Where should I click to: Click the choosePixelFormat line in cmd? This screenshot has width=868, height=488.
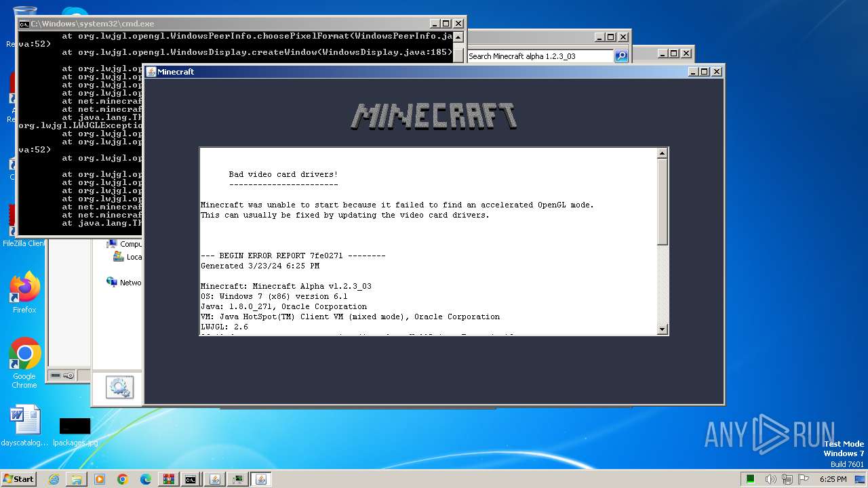[x=257, y=36]
